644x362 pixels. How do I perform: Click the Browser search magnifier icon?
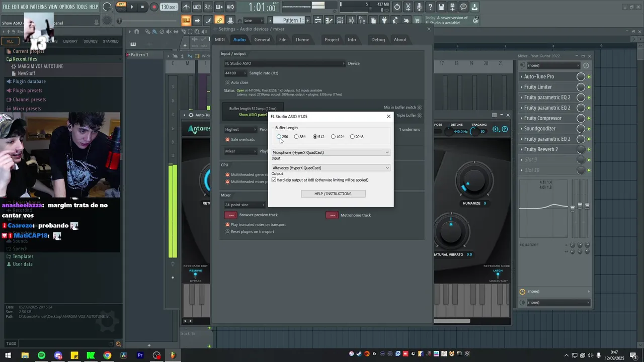click(118, 344)
